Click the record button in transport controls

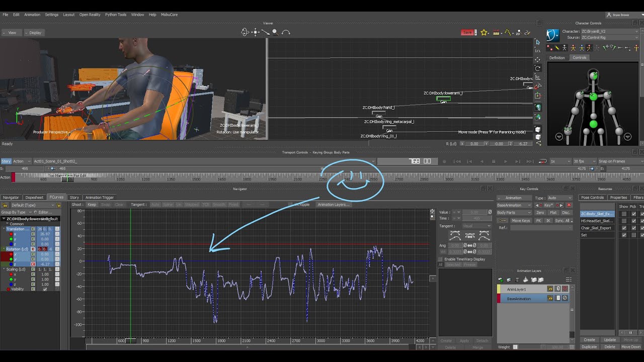(444, 161)
